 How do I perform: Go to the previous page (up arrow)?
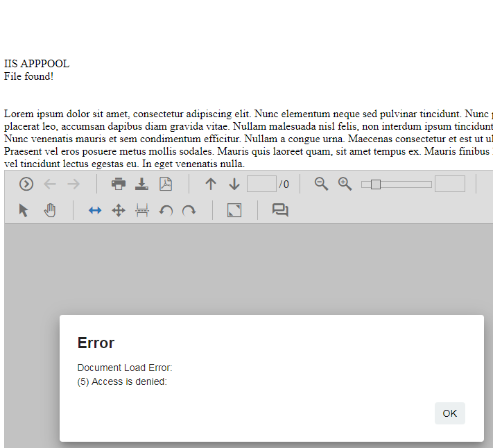211,184
